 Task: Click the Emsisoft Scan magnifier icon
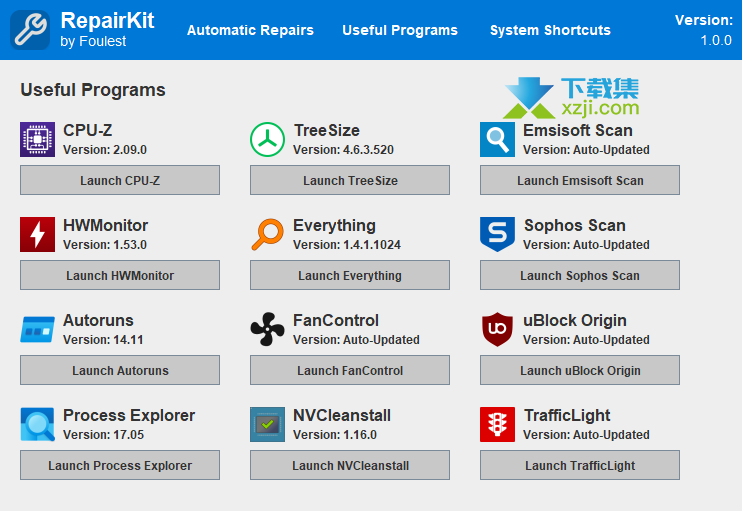pyautogui.click(x=497, y=139)
